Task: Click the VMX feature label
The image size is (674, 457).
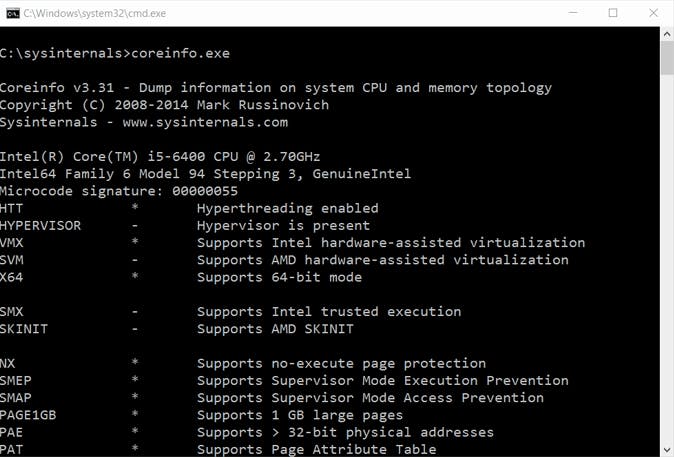Action: coord(13,243)
